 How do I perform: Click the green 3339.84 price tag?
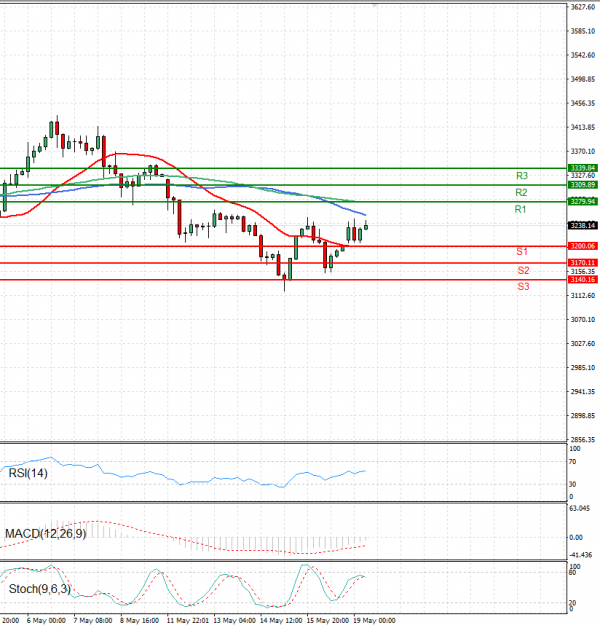click(x=582, y=168)
